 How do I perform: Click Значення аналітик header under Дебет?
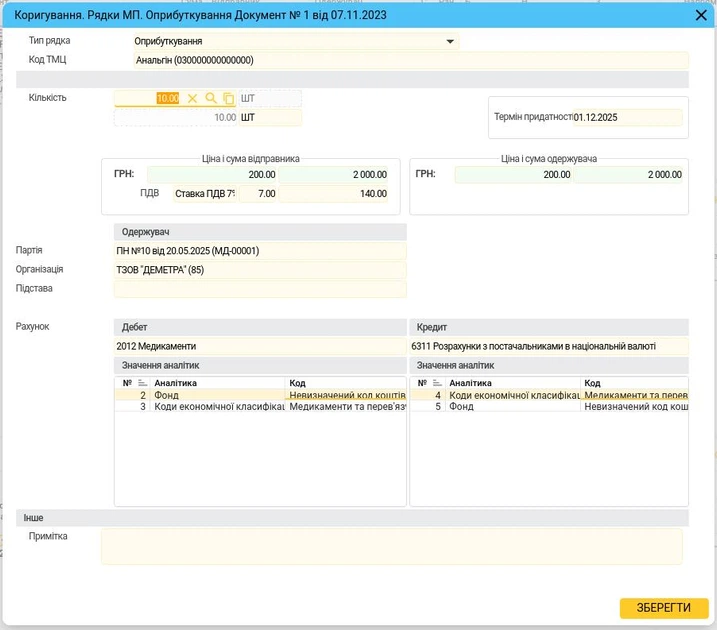click(x=260, y=365)
